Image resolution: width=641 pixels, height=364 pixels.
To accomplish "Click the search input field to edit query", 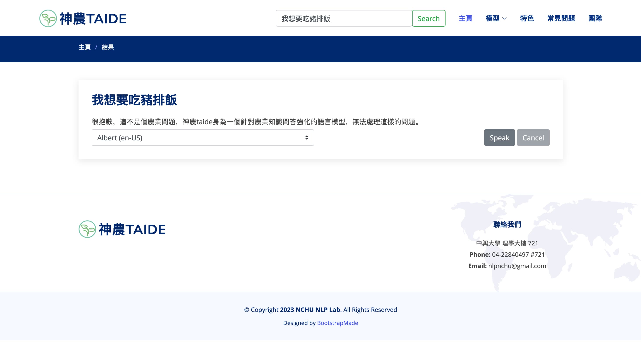I will (344, 18).
